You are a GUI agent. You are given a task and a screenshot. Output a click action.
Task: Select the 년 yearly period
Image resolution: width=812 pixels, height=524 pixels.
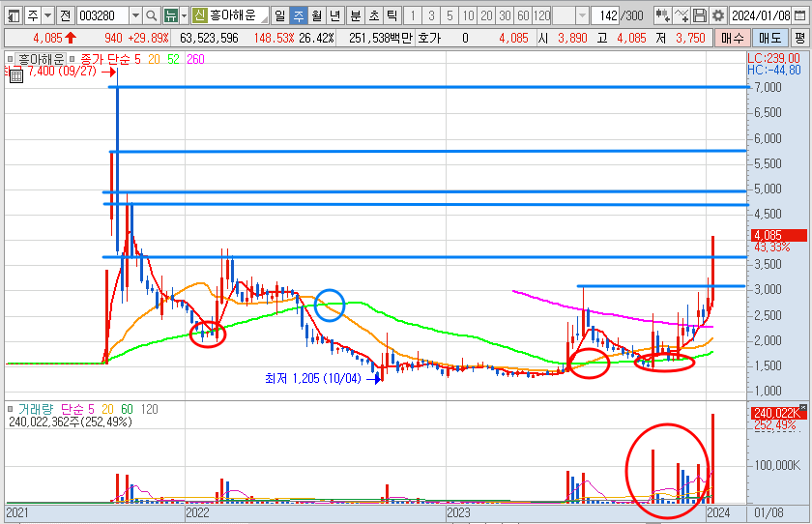coord(335,16)
